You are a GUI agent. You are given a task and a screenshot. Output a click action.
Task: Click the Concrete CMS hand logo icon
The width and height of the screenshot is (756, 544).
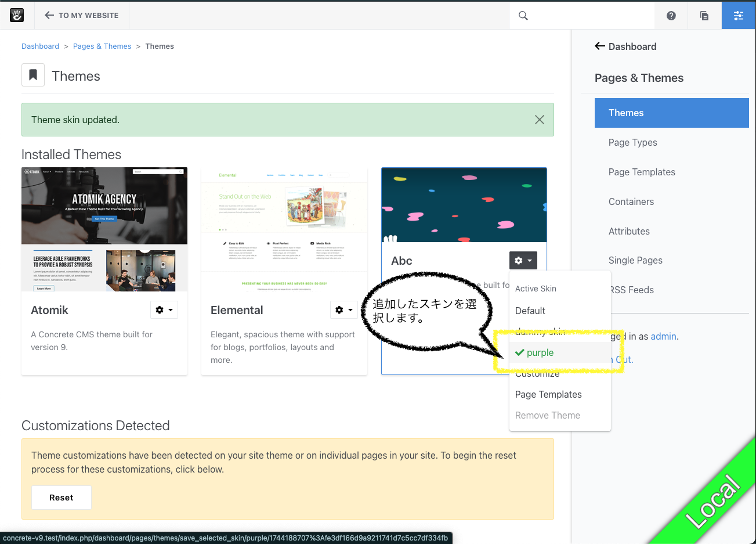coord(17,16)
